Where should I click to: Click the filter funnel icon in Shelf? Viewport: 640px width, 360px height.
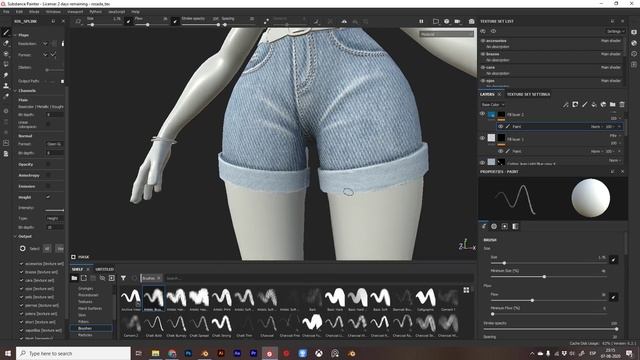pos(123,278)
